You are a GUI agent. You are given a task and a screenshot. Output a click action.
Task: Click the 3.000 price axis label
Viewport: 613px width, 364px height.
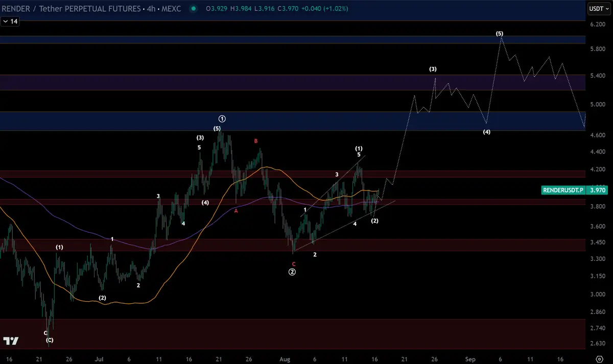point(598,295)
